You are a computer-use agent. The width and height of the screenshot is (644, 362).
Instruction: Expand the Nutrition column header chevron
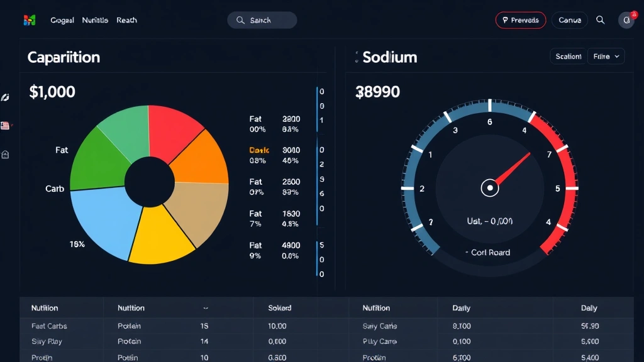click(x=206, y=308)
